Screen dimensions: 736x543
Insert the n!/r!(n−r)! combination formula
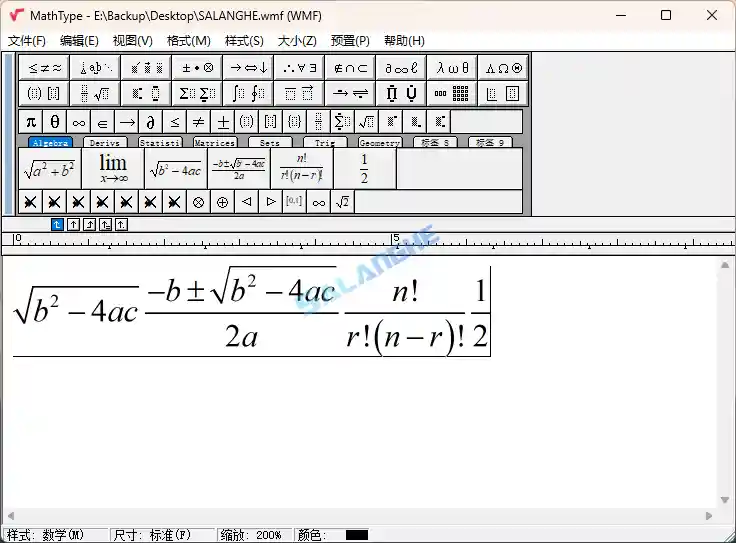tap(302, 169)
